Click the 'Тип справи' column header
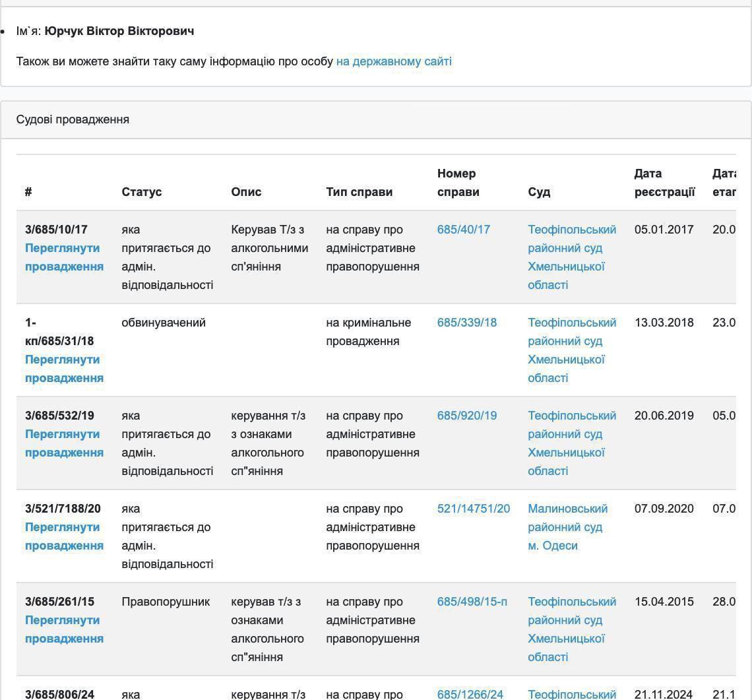Viewport: 752px width, 700px height. (360, 192)
